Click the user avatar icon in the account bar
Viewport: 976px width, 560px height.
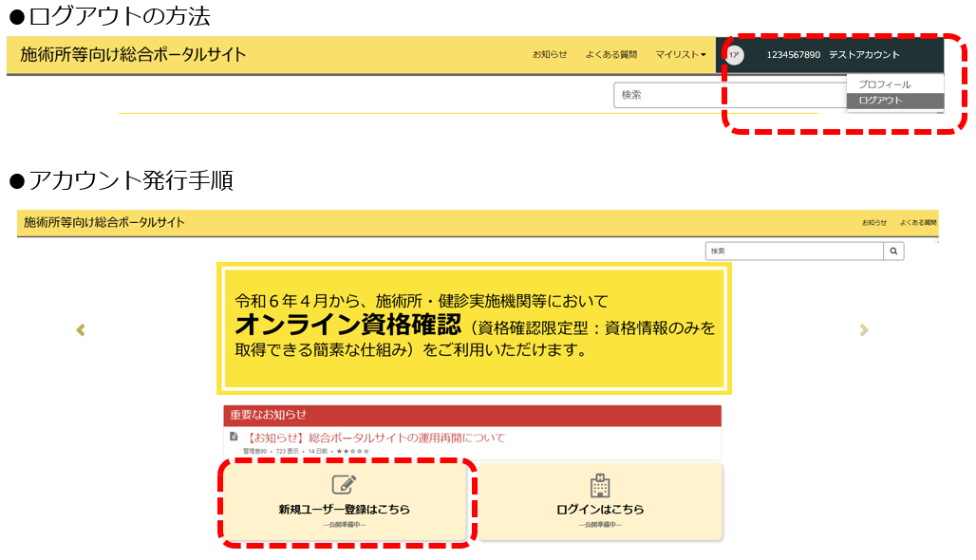click(x=736, y=55)
